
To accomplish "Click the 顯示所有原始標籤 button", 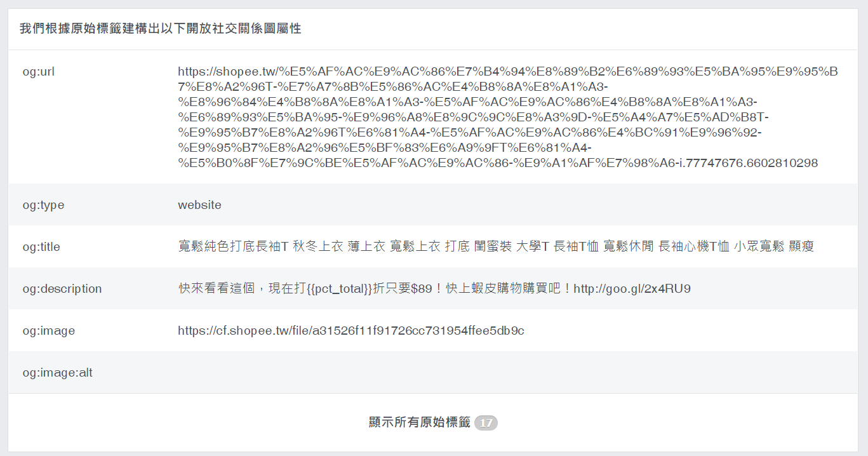I will [433, 422].
